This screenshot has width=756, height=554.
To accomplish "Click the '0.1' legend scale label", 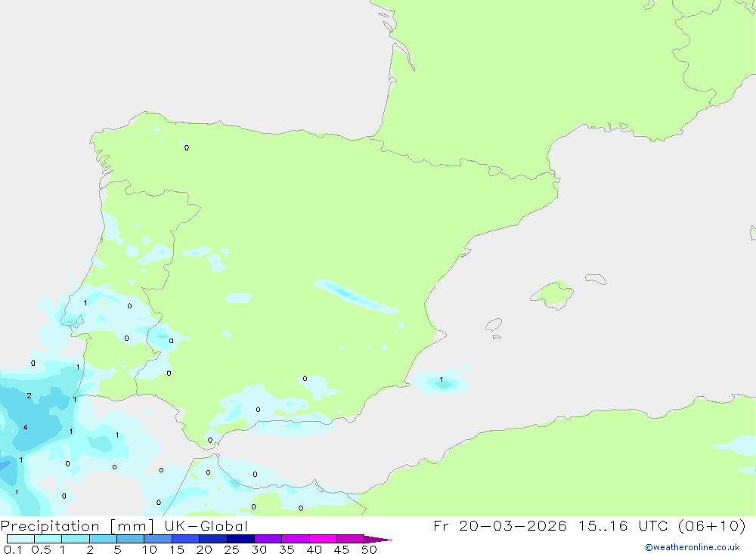I will 13,549.
